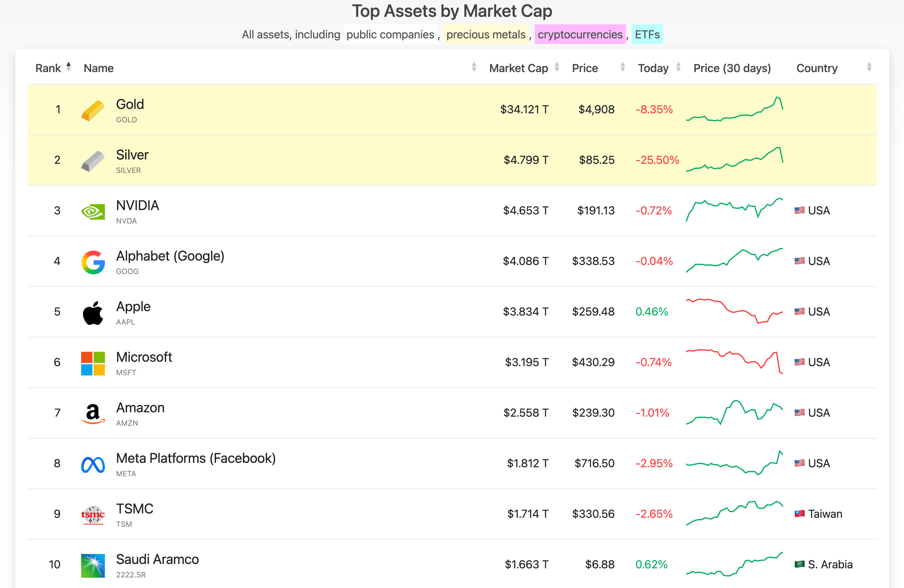The width and height of the screenshot is (904, 588).
Task: Click the Meta infinity logo
Action: coord(93,464)
